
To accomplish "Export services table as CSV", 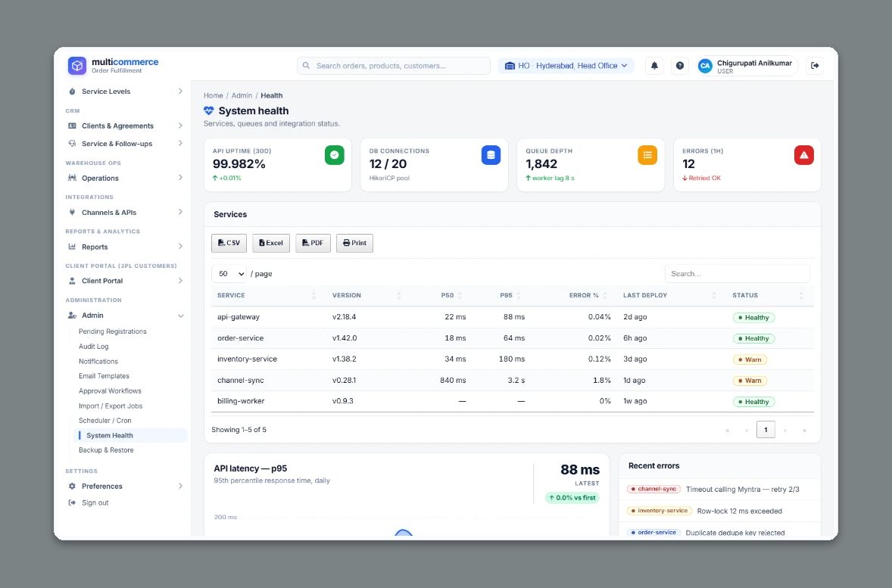I will 229,244.
